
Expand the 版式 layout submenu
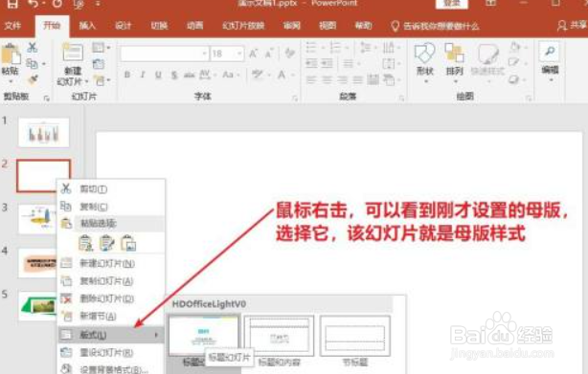[x=111, y=335]
